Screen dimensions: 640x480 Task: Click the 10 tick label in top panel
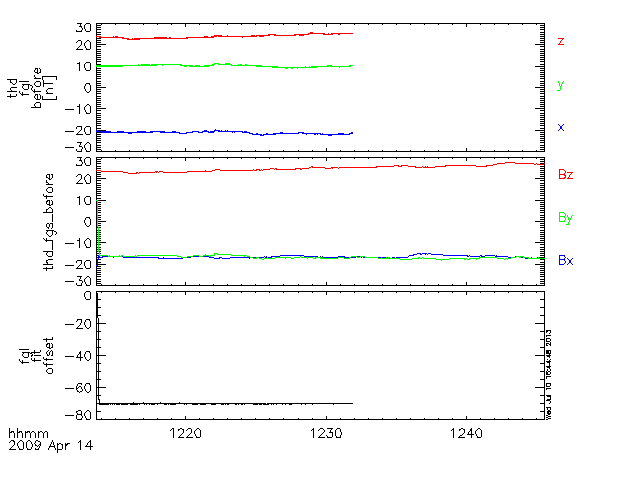click(84, 66)
